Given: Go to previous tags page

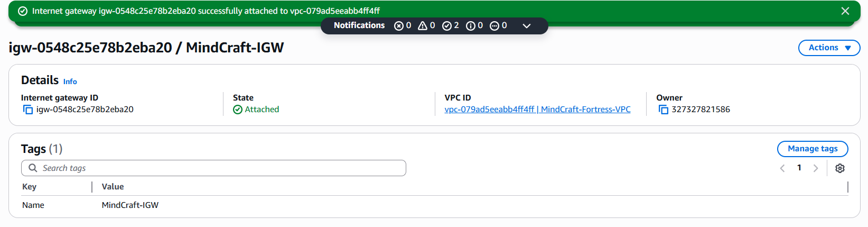Looking at the screenshot, I should tap(782, 168).
